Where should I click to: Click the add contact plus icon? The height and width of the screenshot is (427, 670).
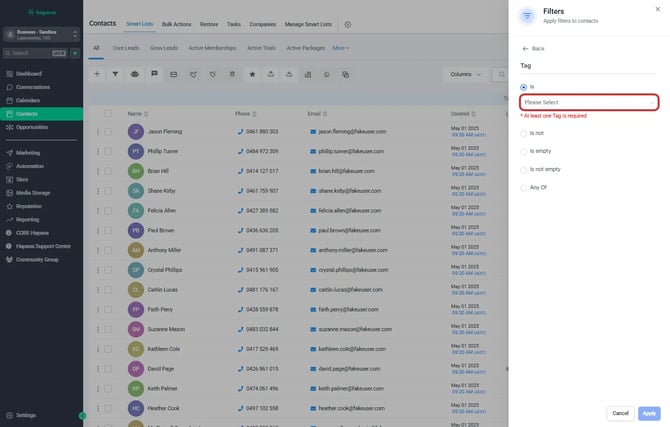pos(97,74)
